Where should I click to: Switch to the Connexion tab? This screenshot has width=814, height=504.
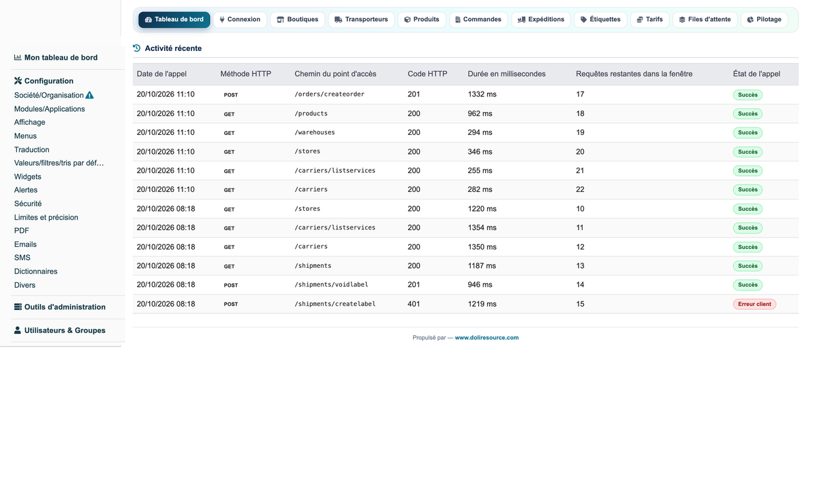point(239,20)
